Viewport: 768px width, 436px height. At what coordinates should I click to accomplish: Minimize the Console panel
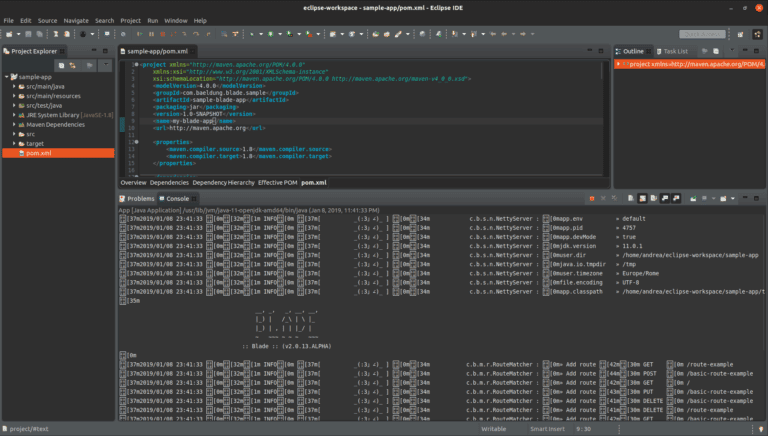point(744,198)
